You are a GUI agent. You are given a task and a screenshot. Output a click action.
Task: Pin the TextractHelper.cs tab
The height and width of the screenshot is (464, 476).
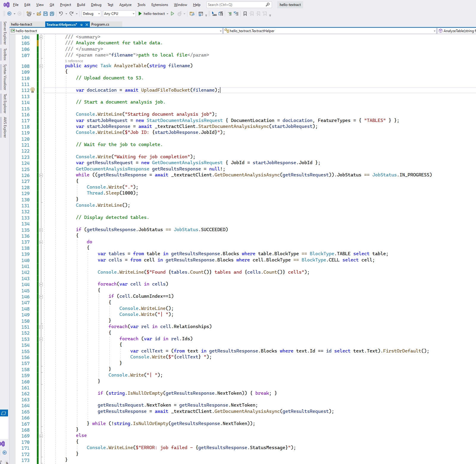click(82, 25)
